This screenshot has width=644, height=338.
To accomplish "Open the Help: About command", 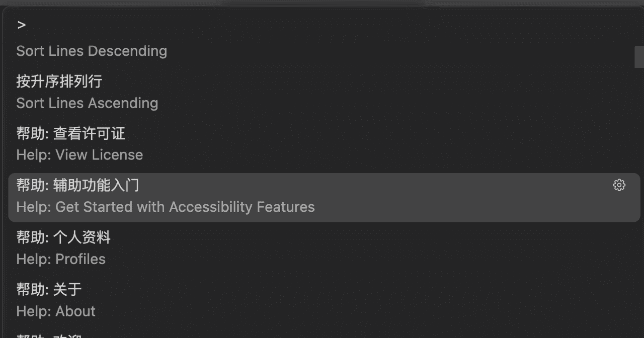I will click(56, 311).
